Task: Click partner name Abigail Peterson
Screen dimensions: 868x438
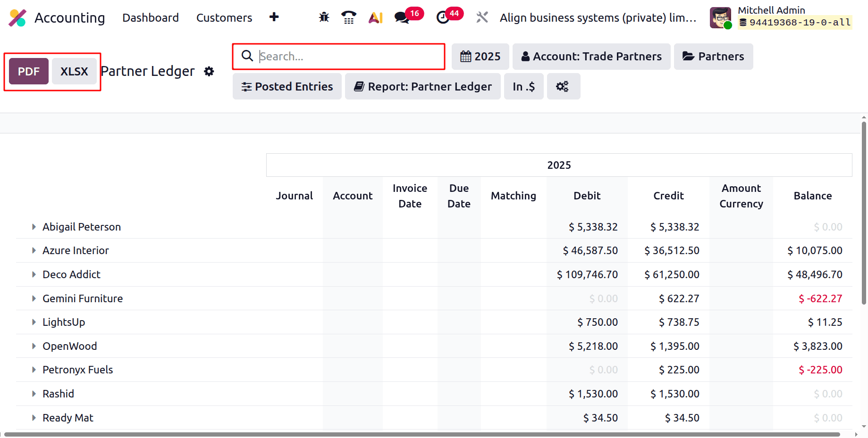Action: click(82, 227)
